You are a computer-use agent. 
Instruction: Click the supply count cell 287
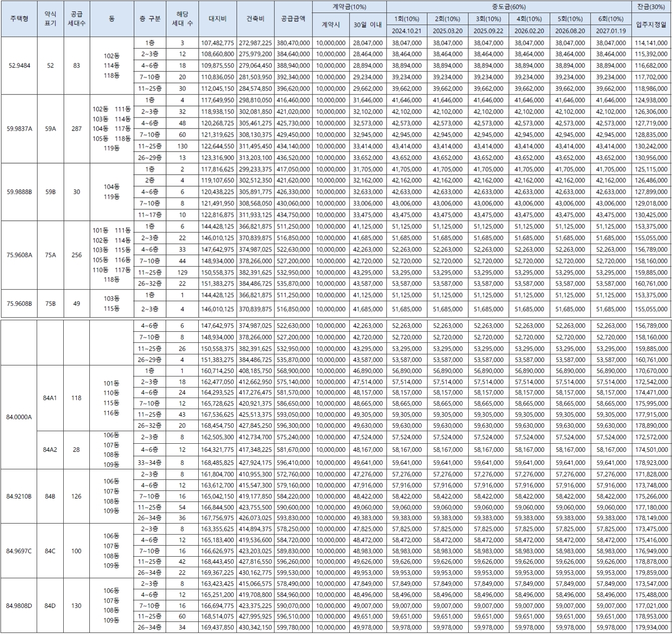click(x=76, y=129)
